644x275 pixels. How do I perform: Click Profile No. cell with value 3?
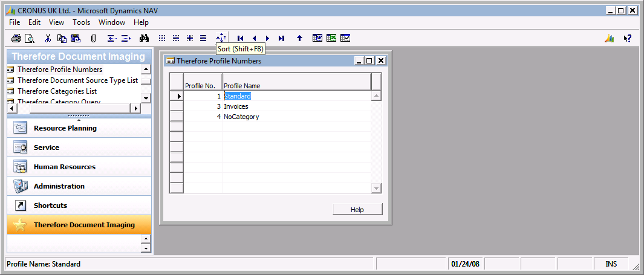[203, 106]
